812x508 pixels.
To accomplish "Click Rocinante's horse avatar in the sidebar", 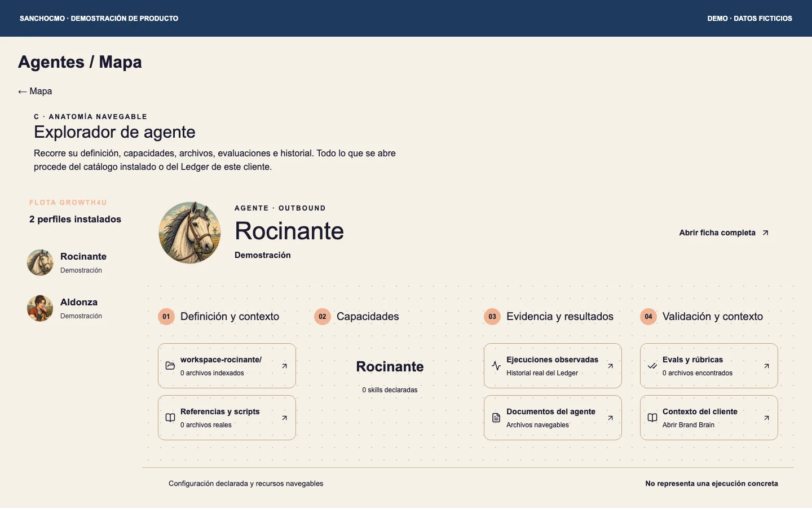I will tap(41, 262).
